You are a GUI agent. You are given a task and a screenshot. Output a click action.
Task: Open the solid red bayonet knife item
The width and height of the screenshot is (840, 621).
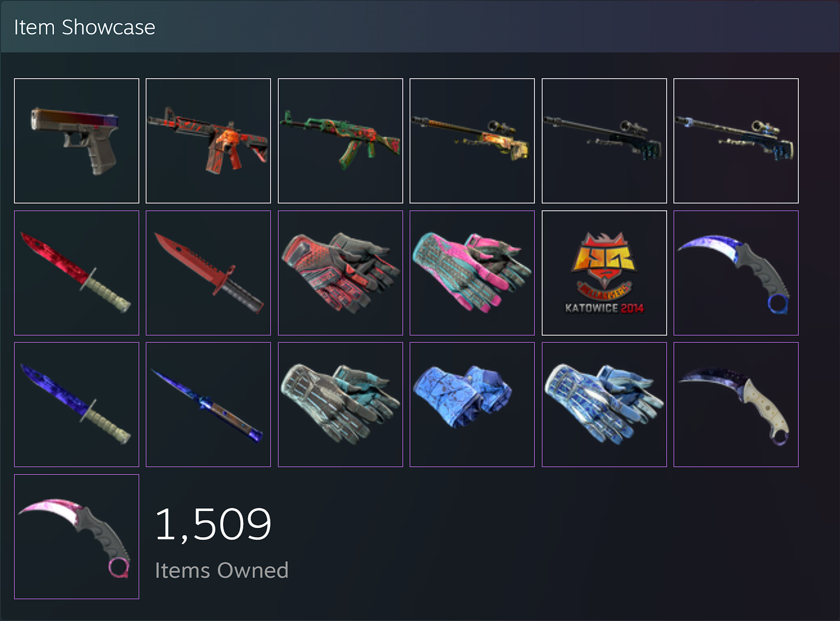pyautogui.click(x=208, y=273)
